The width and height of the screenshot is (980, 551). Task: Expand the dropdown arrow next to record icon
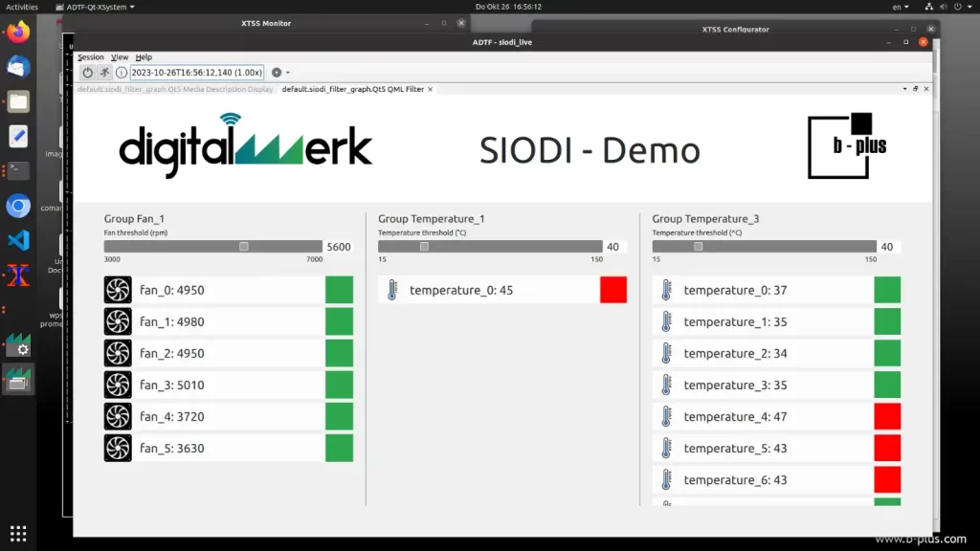(x=288, y=73)
